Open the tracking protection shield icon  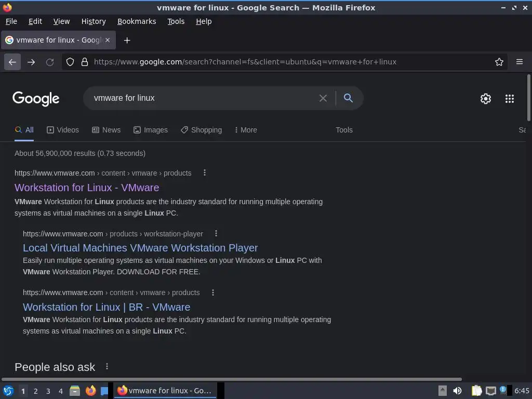point(70,62)
